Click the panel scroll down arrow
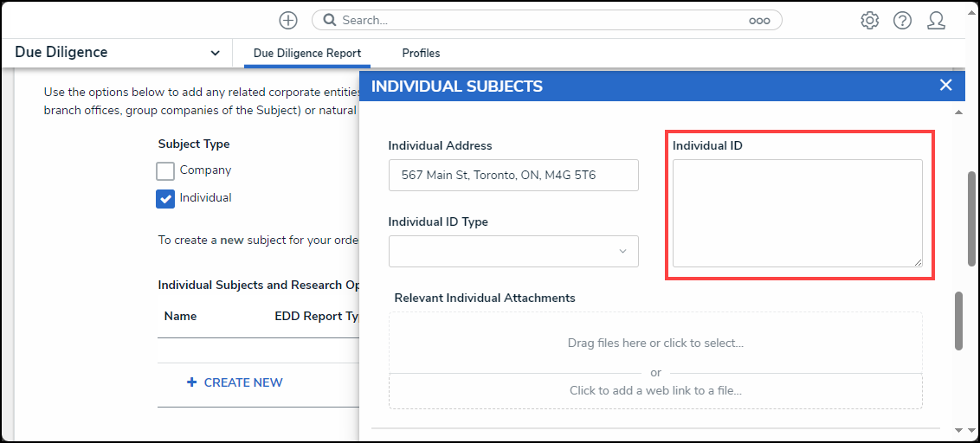The width and height of the screenshot is (980, 443). coord(958,430)
